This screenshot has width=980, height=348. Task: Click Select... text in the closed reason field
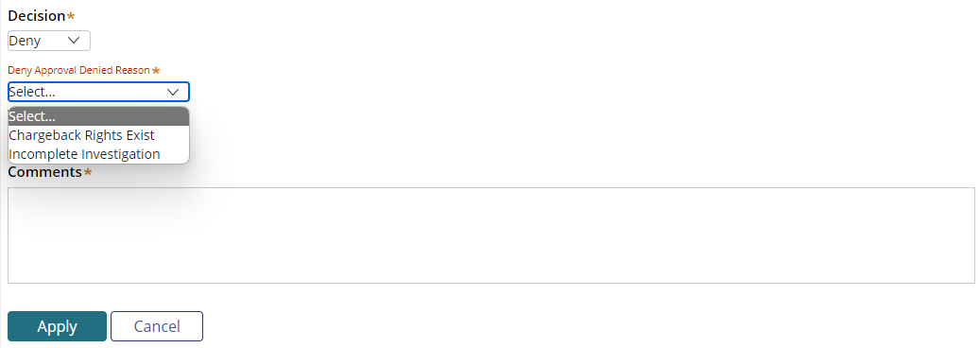click(x=32, y=92)
